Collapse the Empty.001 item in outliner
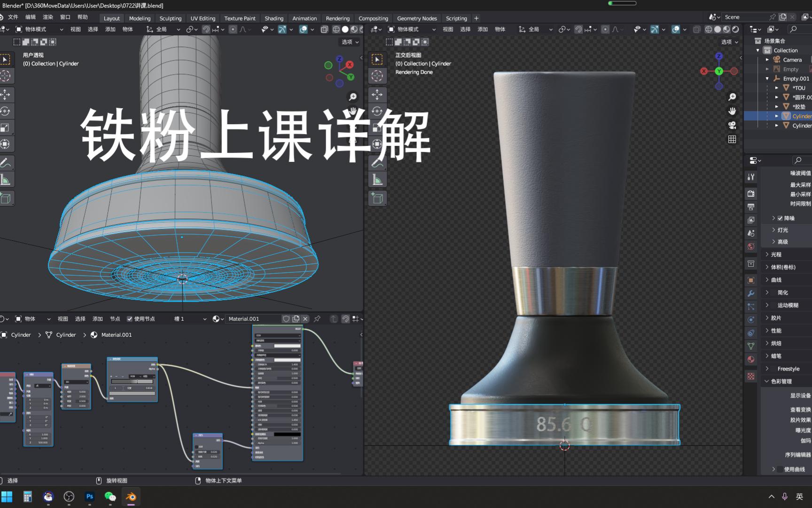This screenshot has height=508, width=812. 767,79
